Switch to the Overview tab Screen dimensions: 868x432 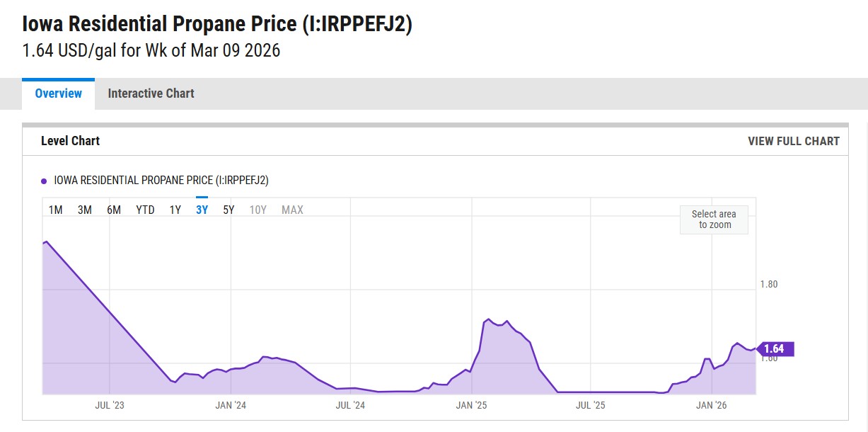[58, 93]
